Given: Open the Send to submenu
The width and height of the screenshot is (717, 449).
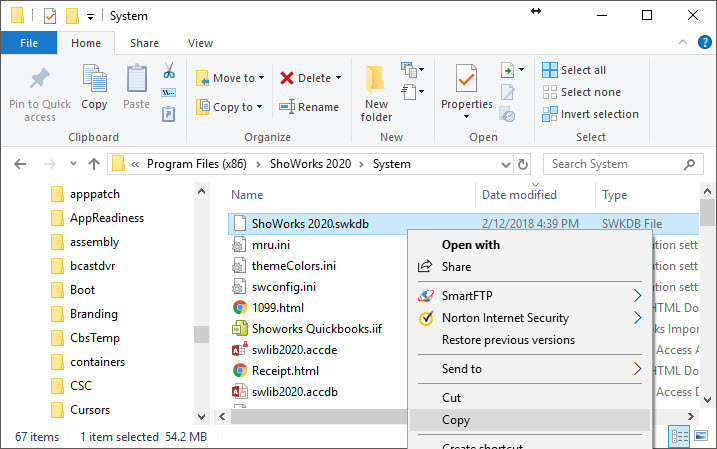Looking at the screenshot, I should pyautogui.click(x=530, y=369).
